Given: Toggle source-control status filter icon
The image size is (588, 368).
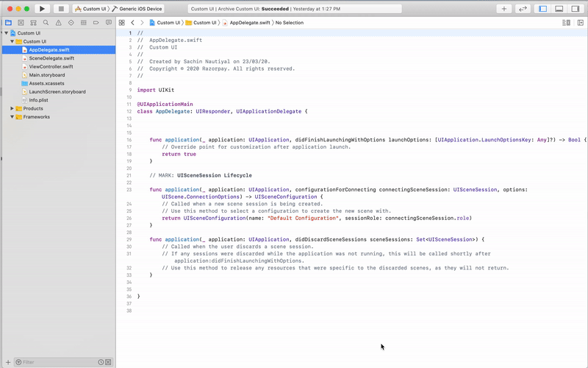Looking at the screenshot, I should click(108, 362).
